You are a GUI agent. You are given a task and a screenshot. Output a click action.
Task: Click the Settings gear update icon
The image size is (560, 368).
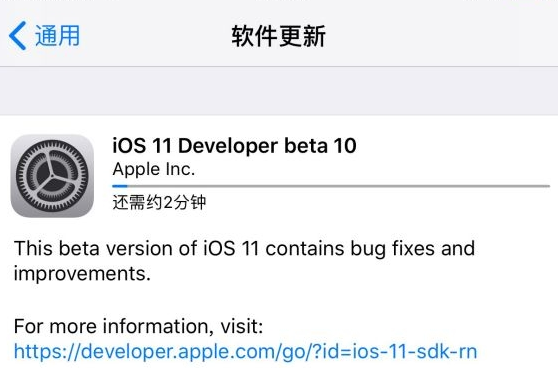coord(52,176)
